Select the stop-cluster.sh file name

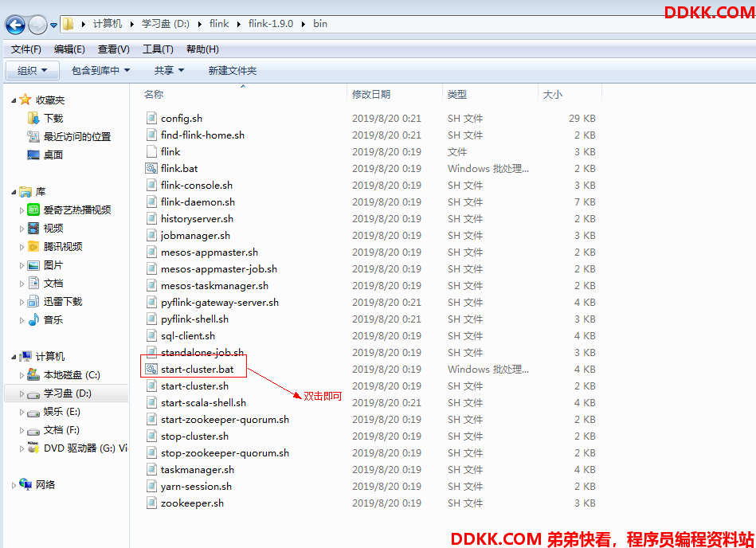[x=195, y=436]
